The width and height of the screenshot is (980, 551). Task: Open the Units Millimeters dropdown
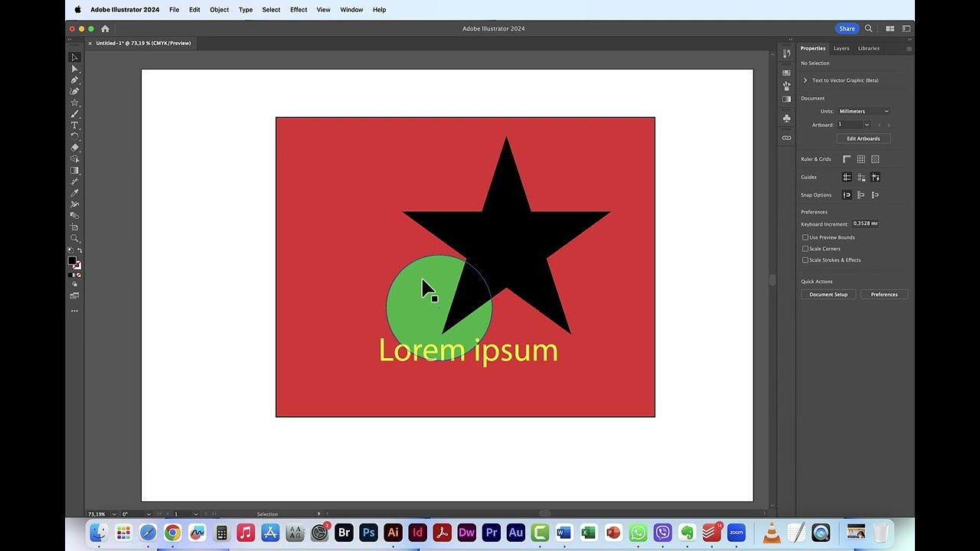click(x=863, y=111)
